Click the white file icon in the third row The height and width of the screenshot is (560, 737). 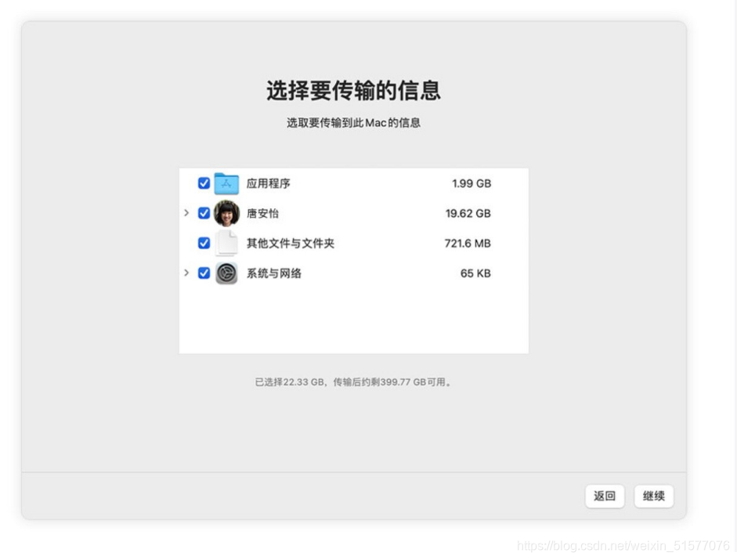tap(226, 243)
